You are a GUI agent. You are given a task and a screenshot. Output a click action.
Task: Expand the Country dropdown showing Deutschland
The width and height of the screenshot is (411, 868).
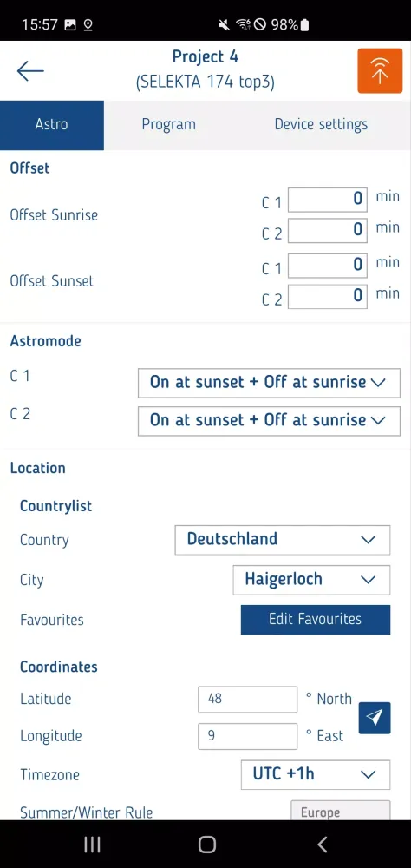tap(282, 540)
